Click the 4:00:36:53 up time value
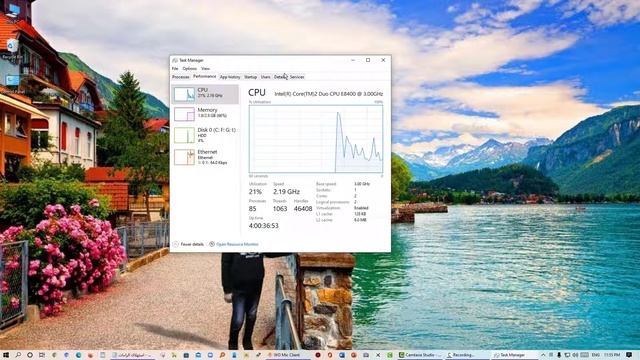This screenshot has width=640, height=360. pos(264,225)
